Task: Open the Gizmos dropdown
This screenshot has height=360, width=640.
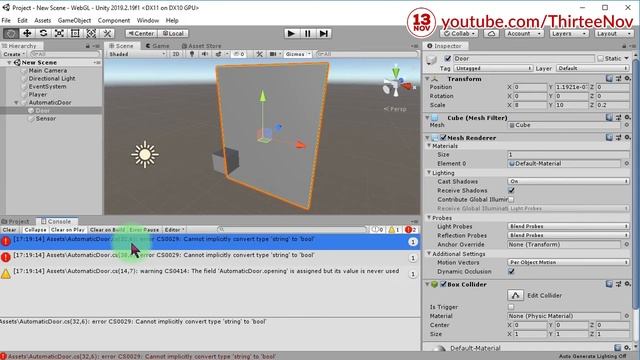Action: pos(298,54)
